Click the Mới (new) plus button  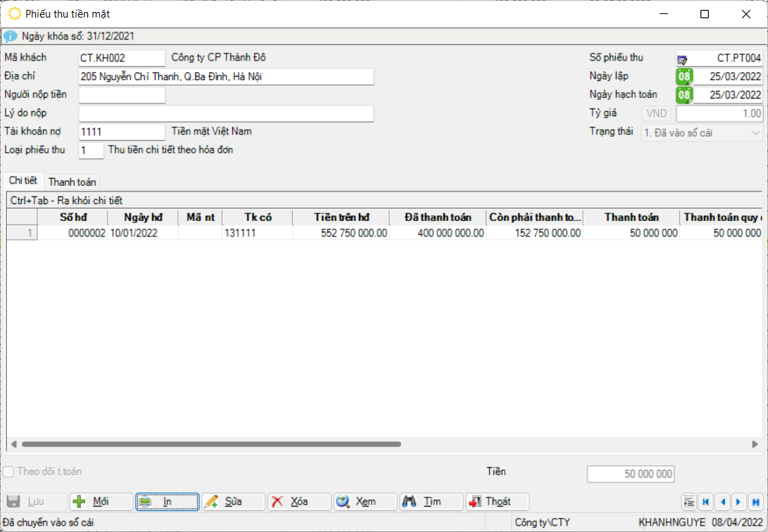pyautogui.click(x=101, y=502)
